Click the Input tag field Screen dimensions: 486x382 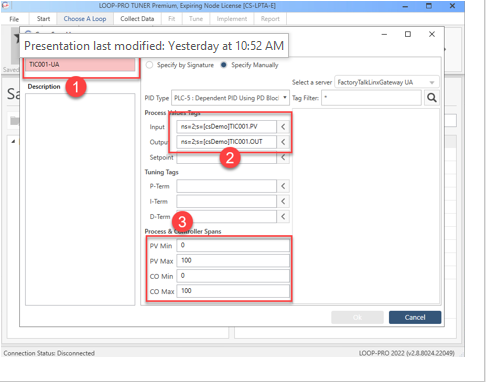pyautogui.click(x=226, y=127)
